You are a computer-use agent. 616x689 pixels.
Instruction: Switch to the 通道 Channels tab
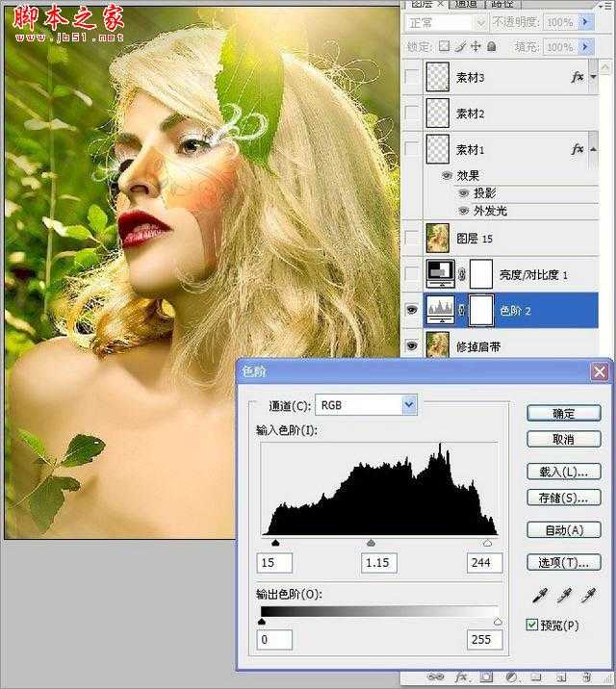point(465,5)
